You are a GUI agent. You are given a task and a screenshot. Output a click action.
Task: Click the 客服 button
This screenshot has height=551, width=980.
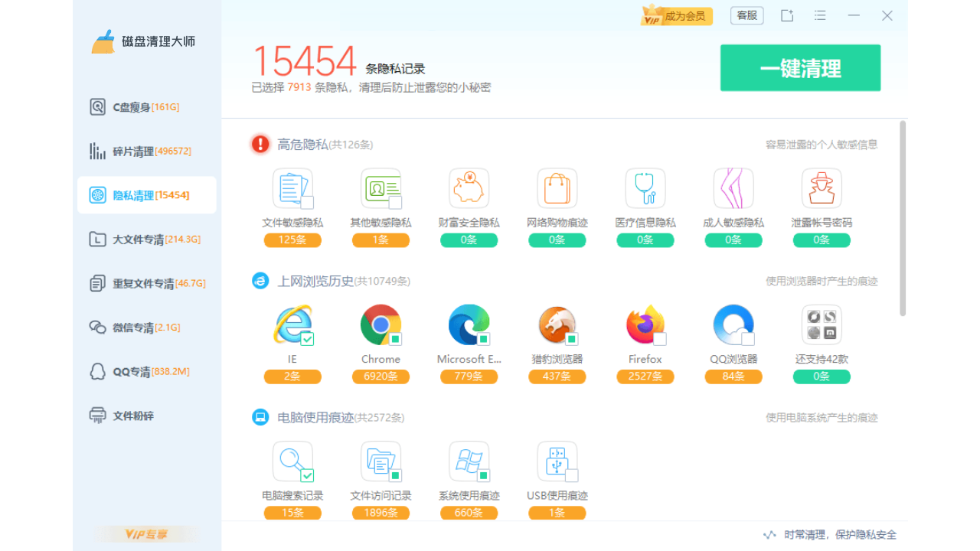click(747, 15)
